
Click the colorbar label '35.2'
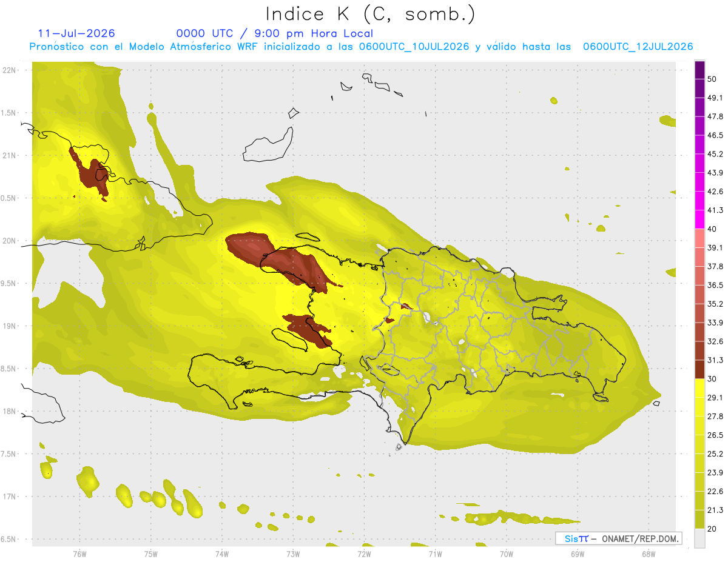pyautogui.click(x=715, y=304)
